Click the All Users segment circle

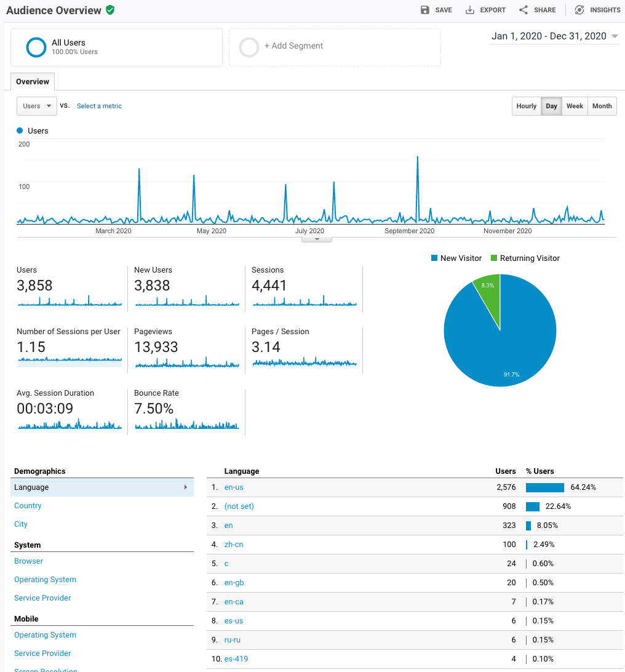[x=36, y=47]
